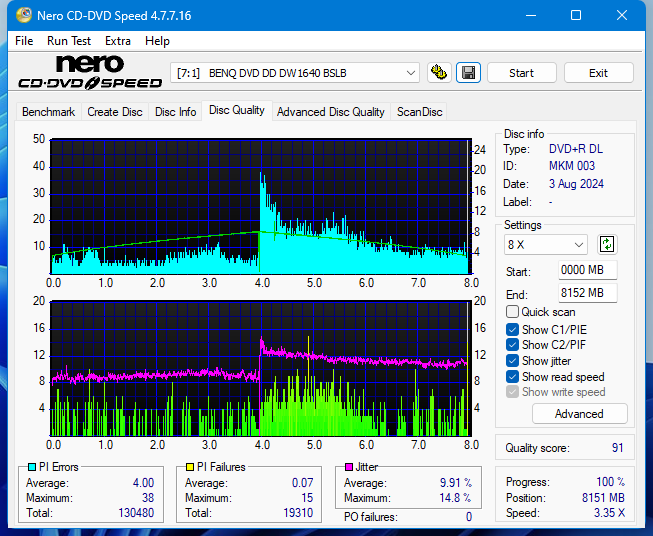Viewport: 653px width, 536px height.
Task: Click the disc type DVD+R DL text
Action: tap(576, 149)
